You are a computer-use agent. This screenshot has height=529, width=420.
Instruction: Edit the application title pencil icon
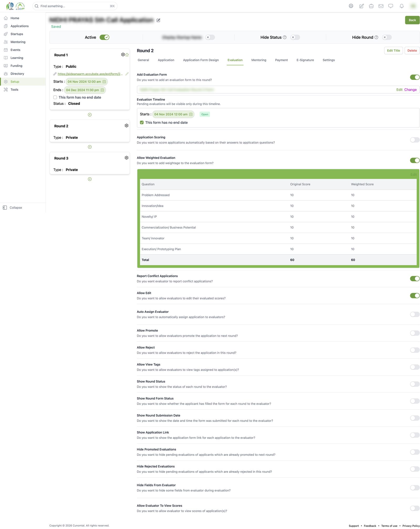point(158,20)
